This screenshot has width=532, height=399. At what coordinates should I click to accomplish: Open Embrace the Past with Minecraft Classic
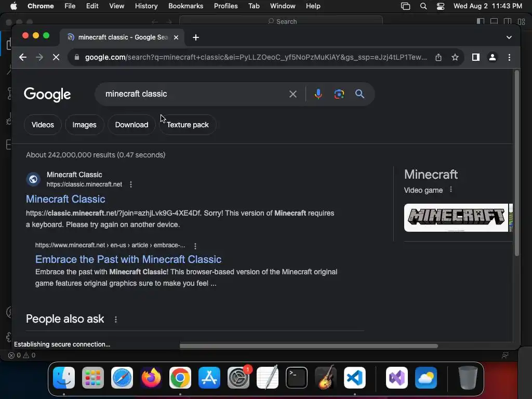(128, 259)
